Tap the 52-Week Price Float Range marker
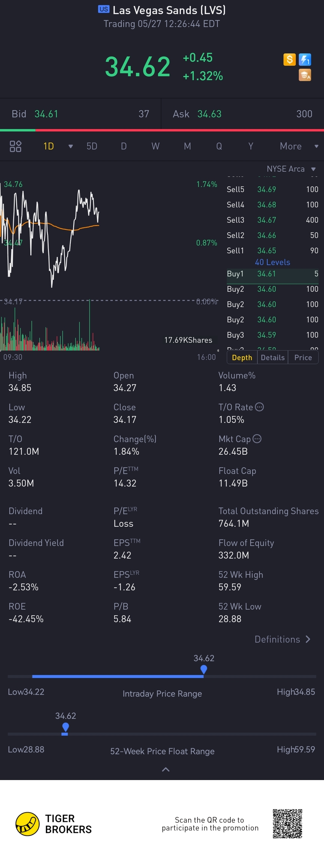The width and height of the screenshot is (324, 868). pyautogui.click(x=65, y=727)
